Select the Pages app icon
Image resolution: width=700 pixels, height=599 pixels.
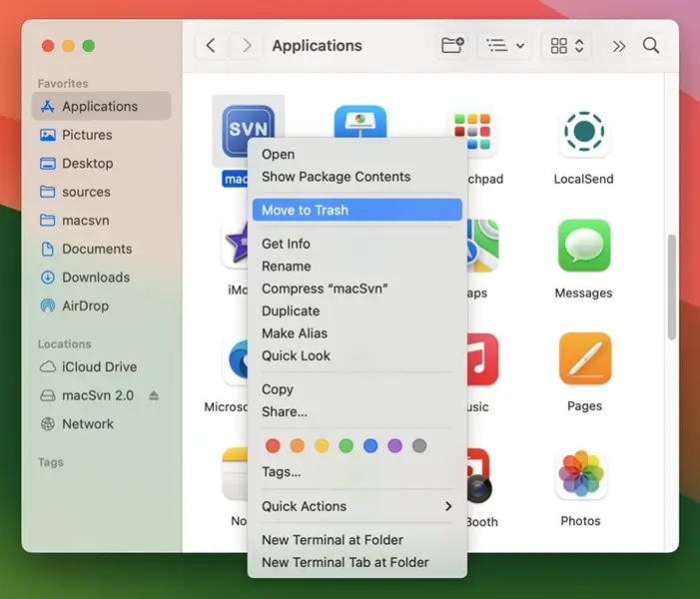tap(585, 358)
